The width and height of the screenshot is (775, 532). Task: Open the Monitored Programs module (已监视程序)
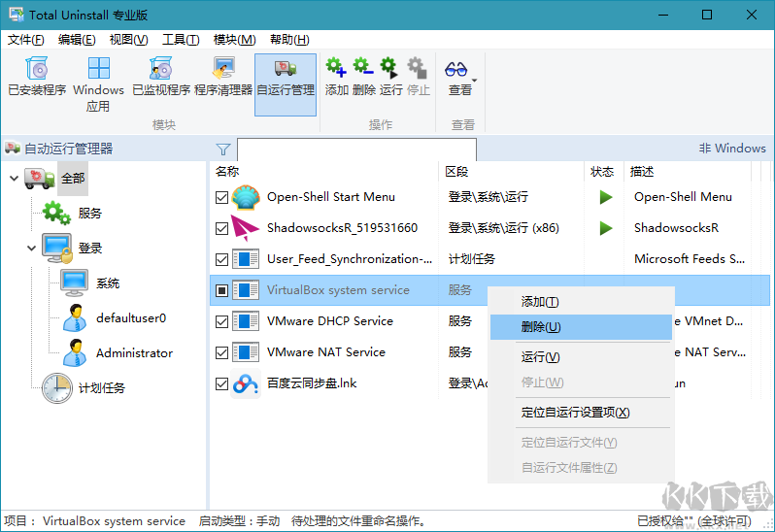[x=161, y=77]
